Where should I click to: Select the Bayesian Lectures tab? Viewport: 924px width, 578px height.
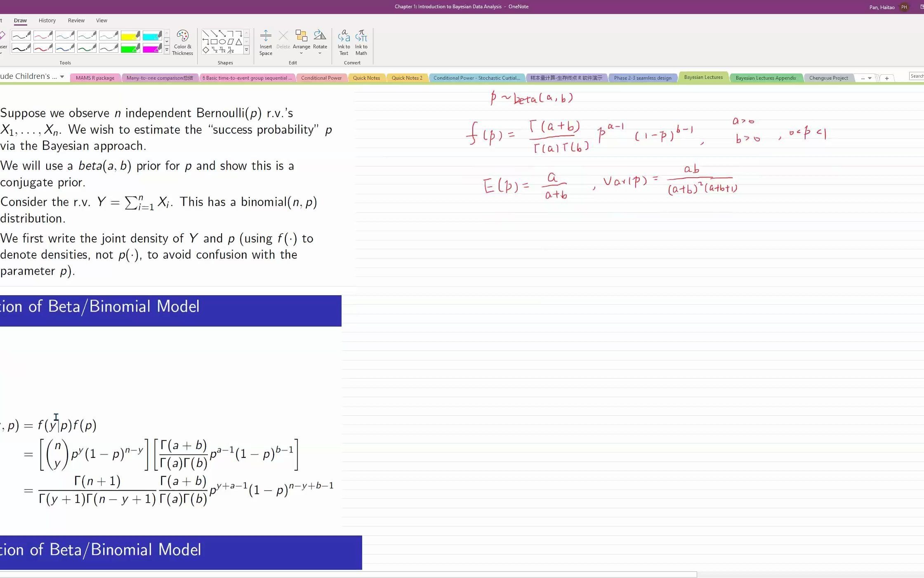(x=704, y=77)
